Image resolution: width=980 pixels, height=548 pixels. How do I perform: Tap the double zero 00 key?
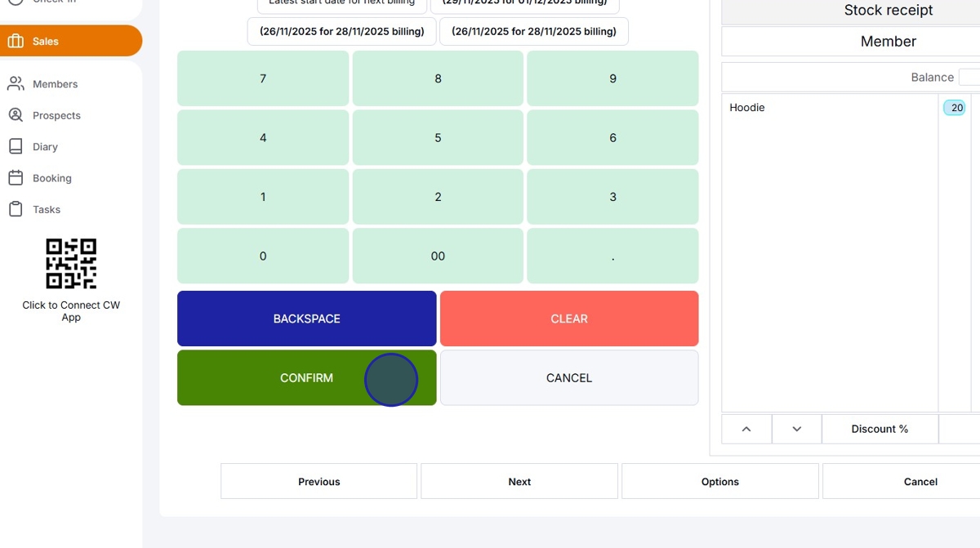tap(438, 256)
